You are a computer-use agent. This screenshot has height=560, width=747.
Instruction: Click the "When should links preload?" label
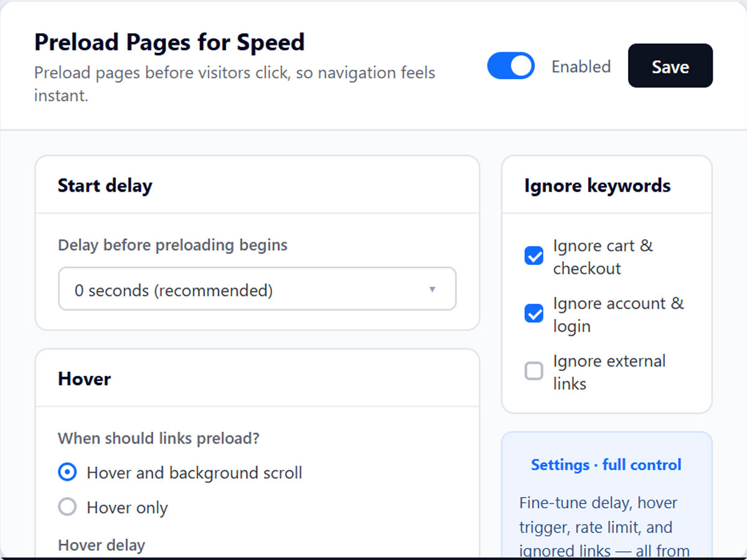(x=159, y=439)
